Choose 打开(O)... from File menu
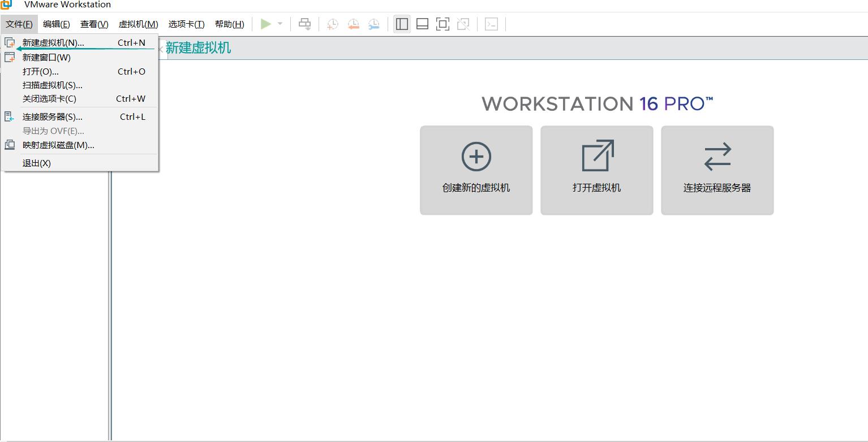 tap(80, 71)
